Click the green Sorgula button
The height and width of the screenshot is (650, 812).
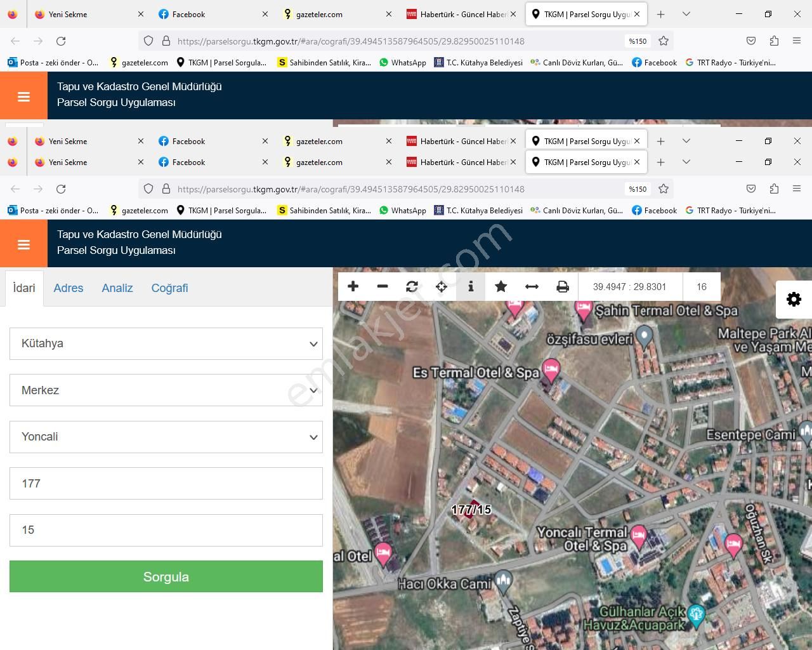(x=166, y=576)
